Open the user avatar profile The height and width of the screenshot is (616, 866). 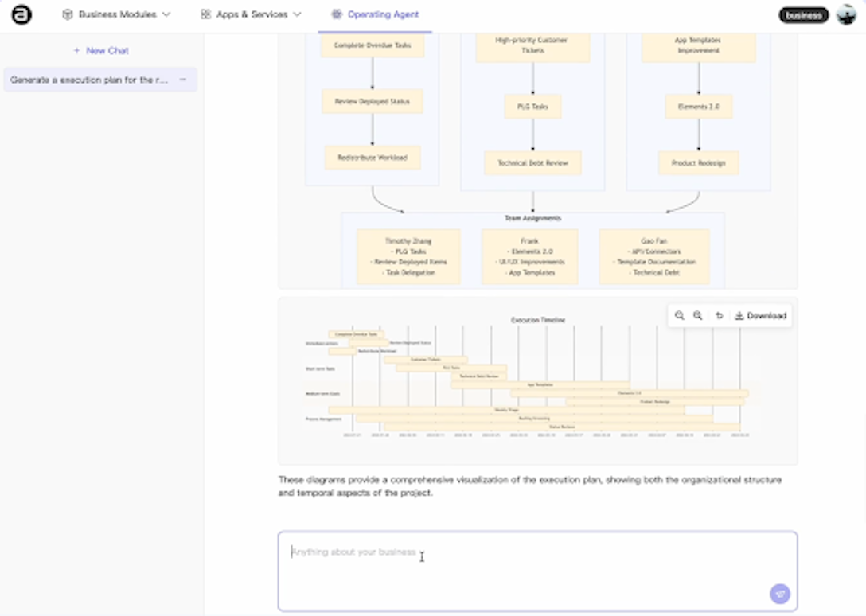tap(845, 14)
